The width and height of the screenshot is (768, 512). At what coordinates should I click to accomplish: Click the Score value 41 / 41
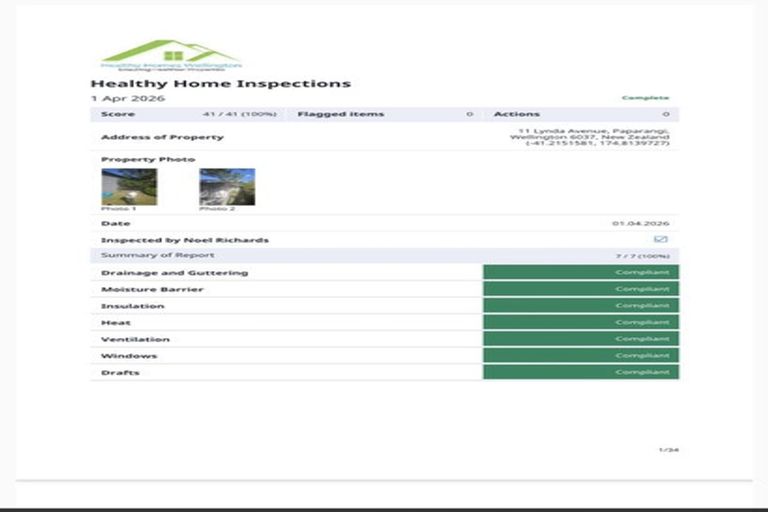point(239,114)
